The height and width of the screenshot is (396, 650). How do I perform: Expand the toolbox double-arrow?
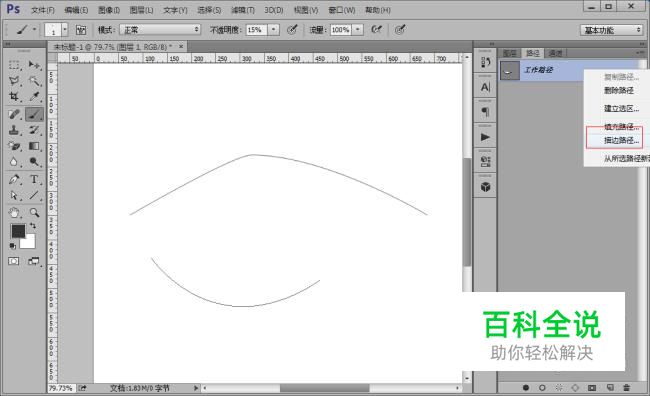[8, 44]
